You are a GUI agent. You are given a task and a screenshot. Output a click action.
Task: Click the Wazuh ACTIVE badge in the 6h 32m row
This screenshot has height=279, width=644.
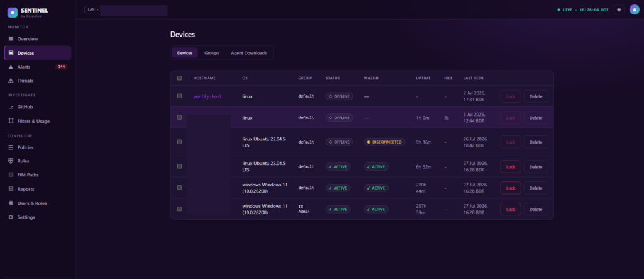click(376, 167)
